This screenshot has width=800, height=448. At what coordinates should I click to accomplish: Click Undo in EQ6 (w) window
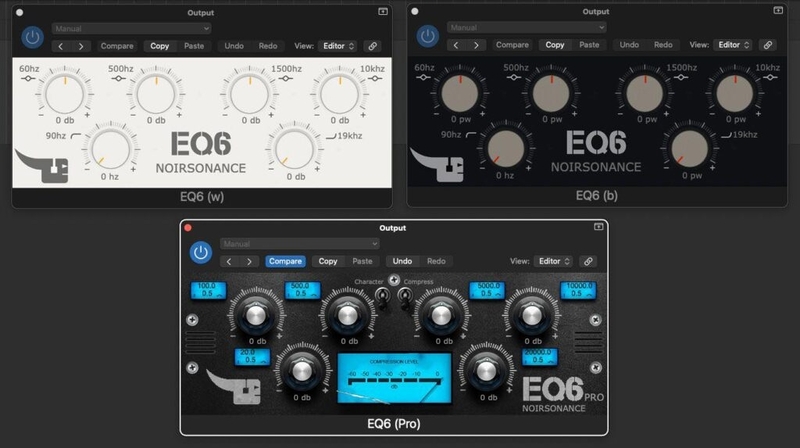234,46
